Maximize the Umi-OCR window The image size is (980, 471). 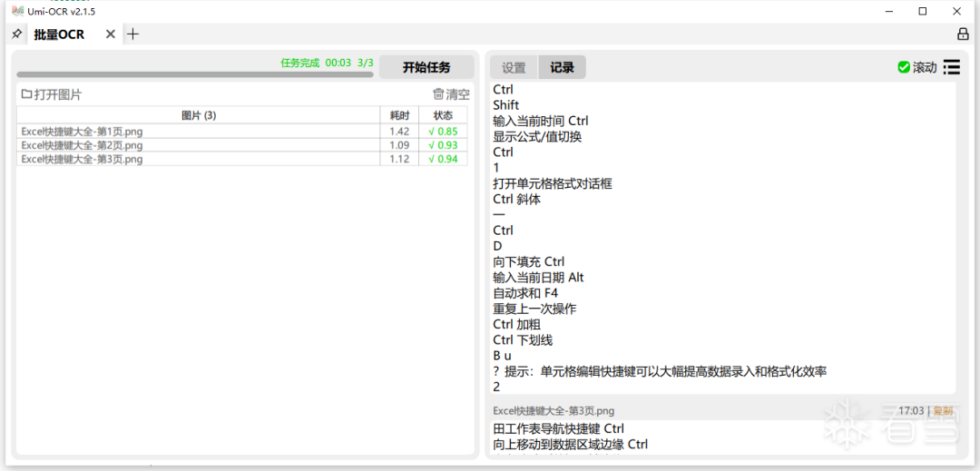point(923,11)
